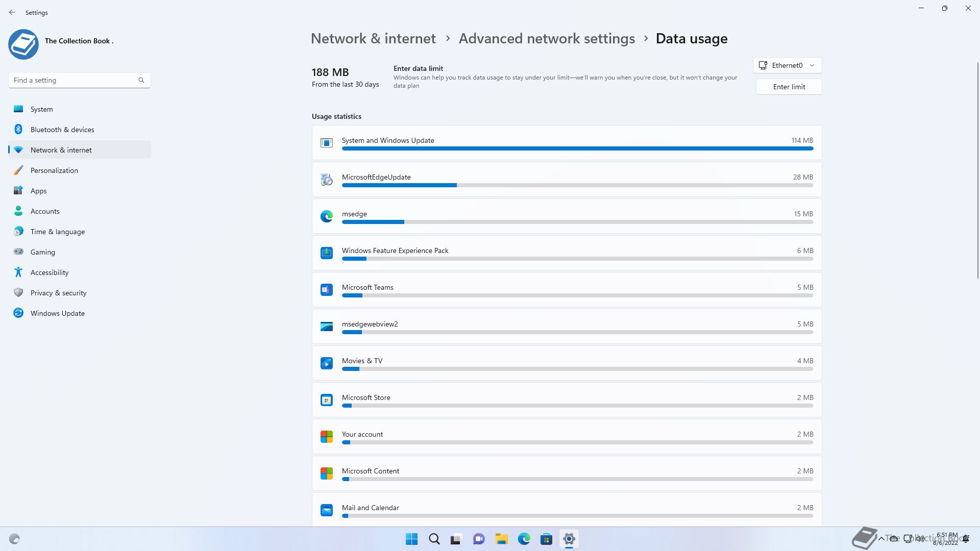Click the From the last 30 days text
The width and height of the screenshot is (980, 551).
pyautogui.click(x=345, y=84)
